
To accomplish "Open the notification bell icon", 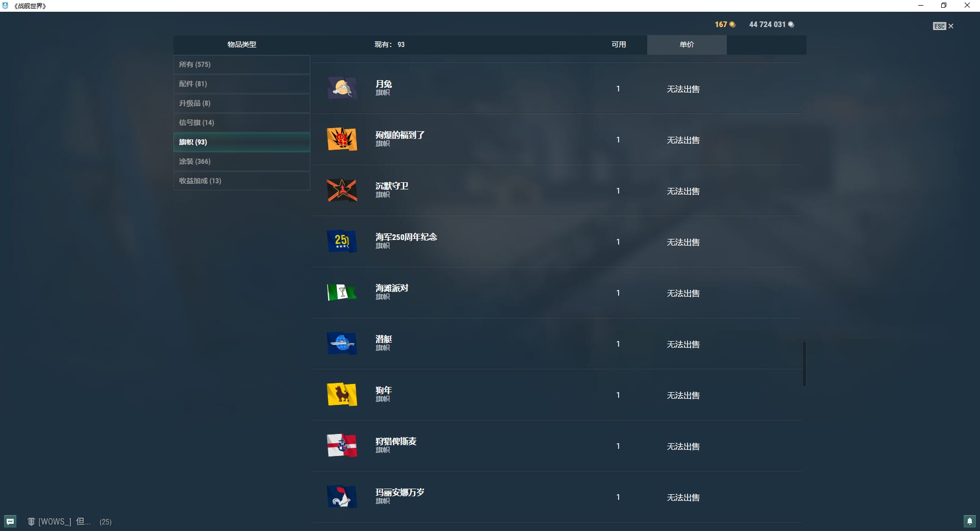I will 969,521.
